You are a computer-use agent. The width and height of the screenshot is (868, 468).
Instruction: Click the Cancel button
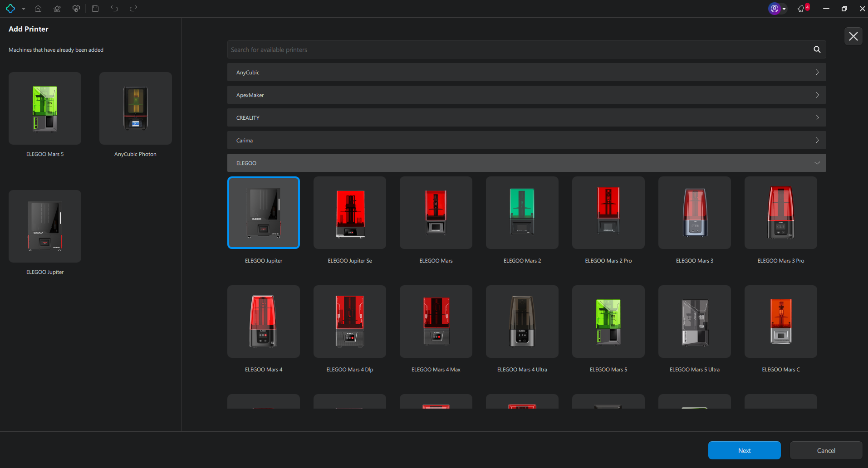(826, 450)
